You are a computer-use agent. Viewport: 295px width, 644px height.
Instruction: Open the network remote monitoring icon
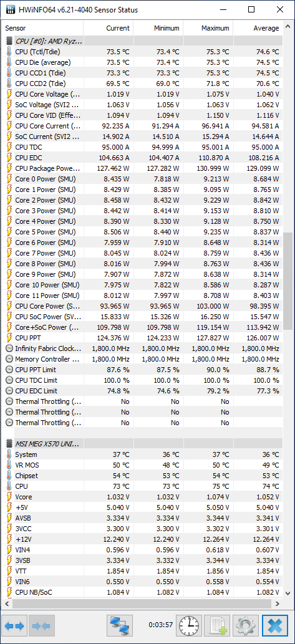(120, 626)
